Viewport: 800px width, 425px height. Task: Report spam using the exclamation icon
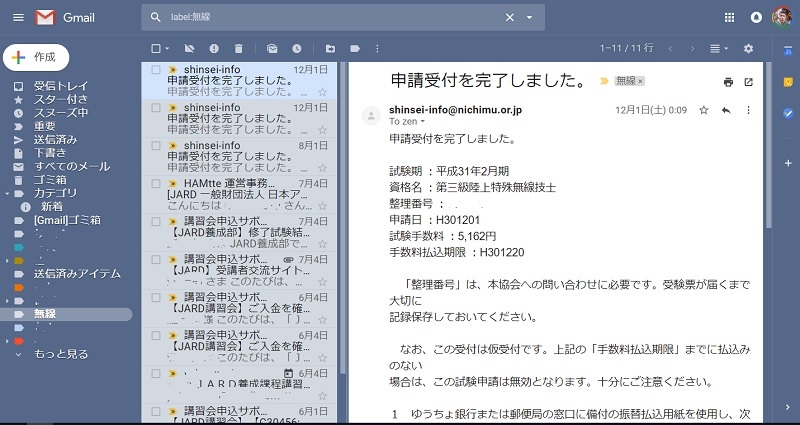(213, 48)
